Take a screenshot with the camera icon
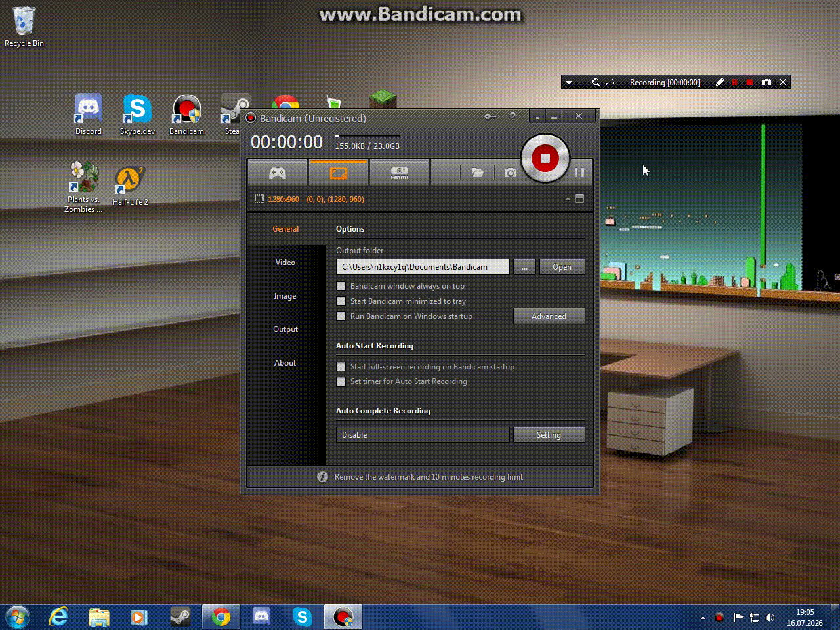The image size is (840, 630). tap(511, 173)
